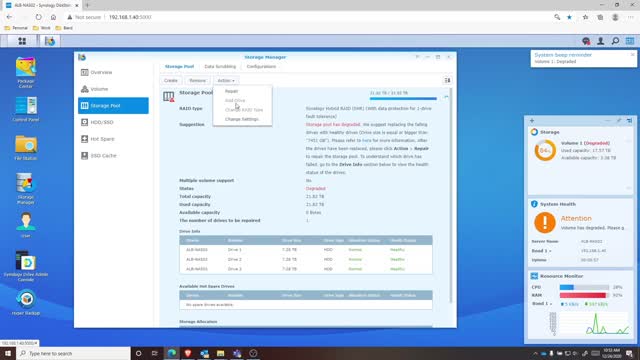Open DSM notifications icon in top bar
The height and width of the screenshot is (360, 640).
coord(586,41)
